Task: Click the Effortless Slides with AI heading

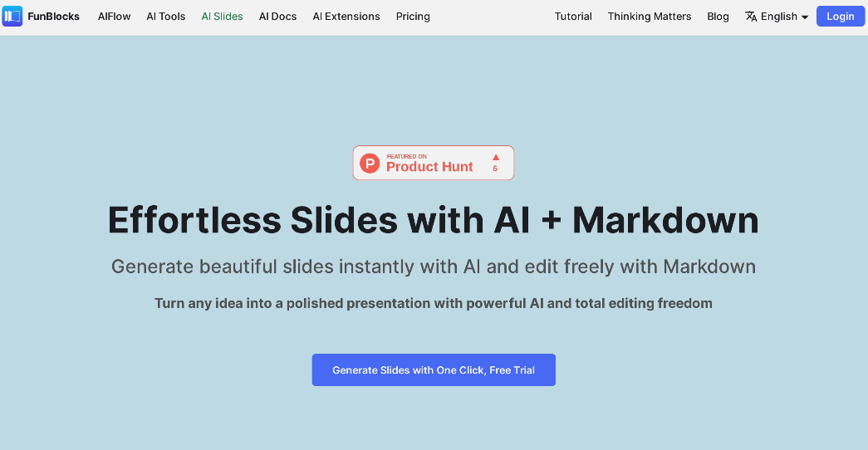Action: click(433, 220)
